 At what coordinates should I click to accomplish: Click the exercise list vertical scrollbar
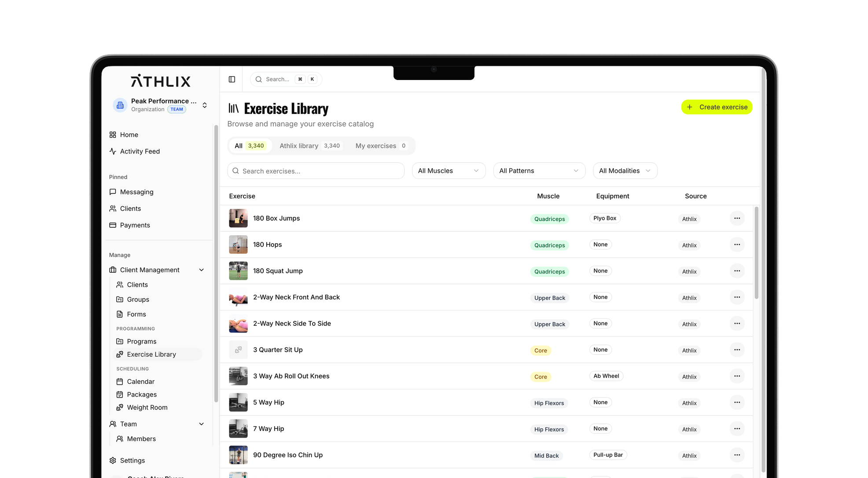756,253
